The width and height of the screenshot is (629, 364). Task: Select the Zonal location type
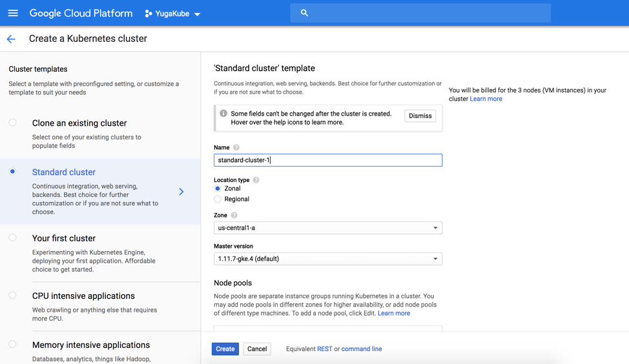(218, 188)
